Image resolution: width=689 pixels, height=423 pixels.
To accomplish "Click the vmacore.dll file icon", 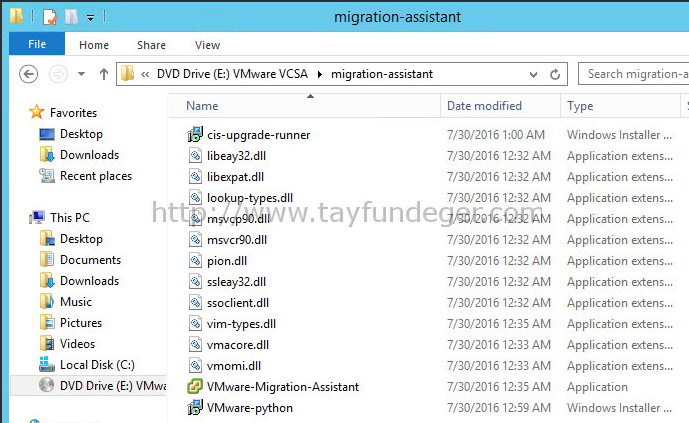I will (x=195, y=345).
